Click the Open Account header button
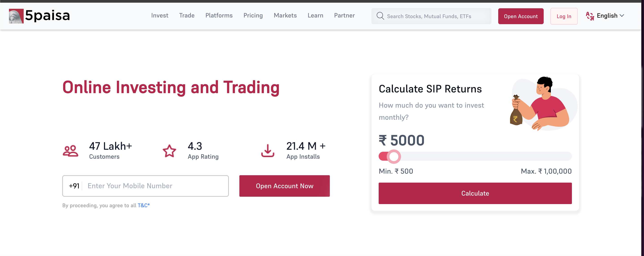644x256 pixels. tap(521, 16)
